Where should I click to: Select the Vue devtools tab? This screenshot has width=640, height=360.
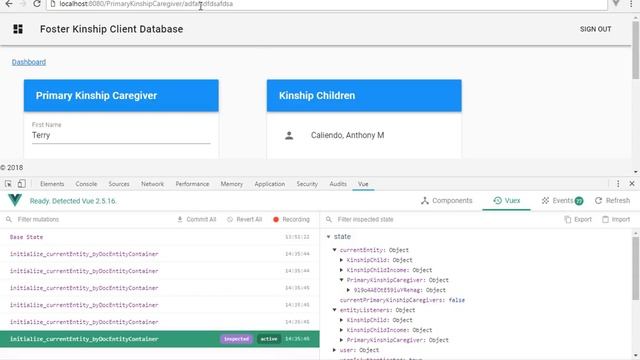pos(363,184)
